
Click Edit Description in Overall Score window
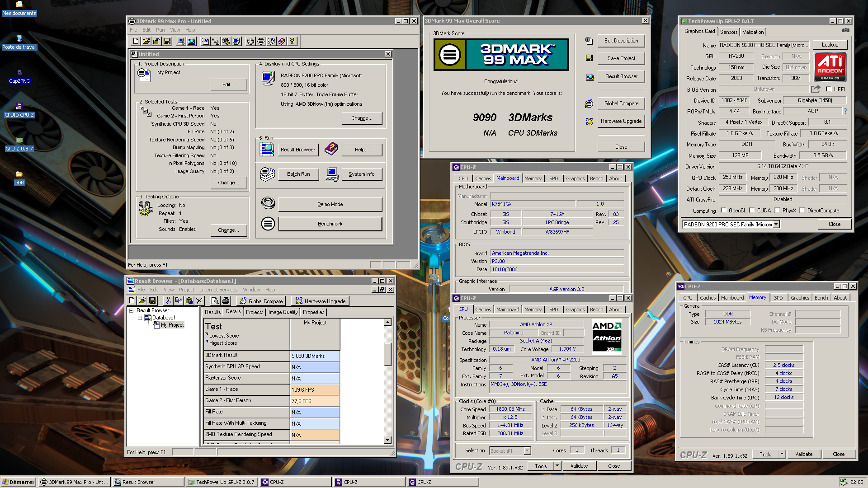pyautogui.click(x=621, y=41)
